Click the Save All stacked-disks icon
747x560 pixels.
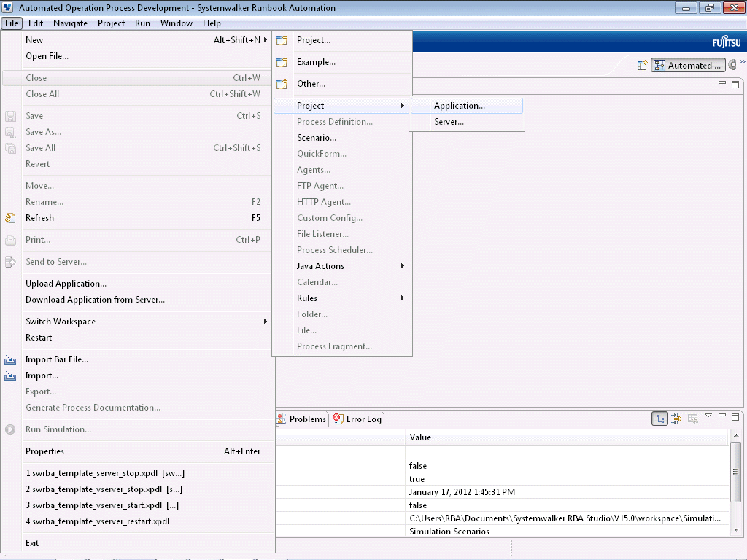10,148
